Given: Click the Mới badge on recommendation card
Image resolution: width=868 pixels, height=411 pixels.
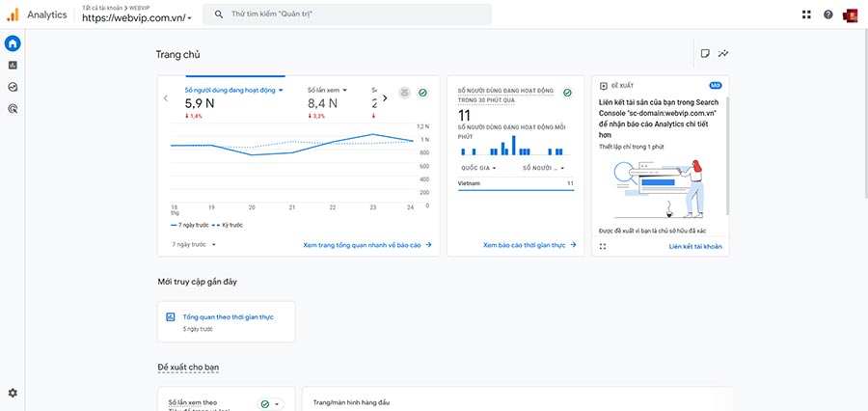Looking at the screenshot, I should coord(716,86).
